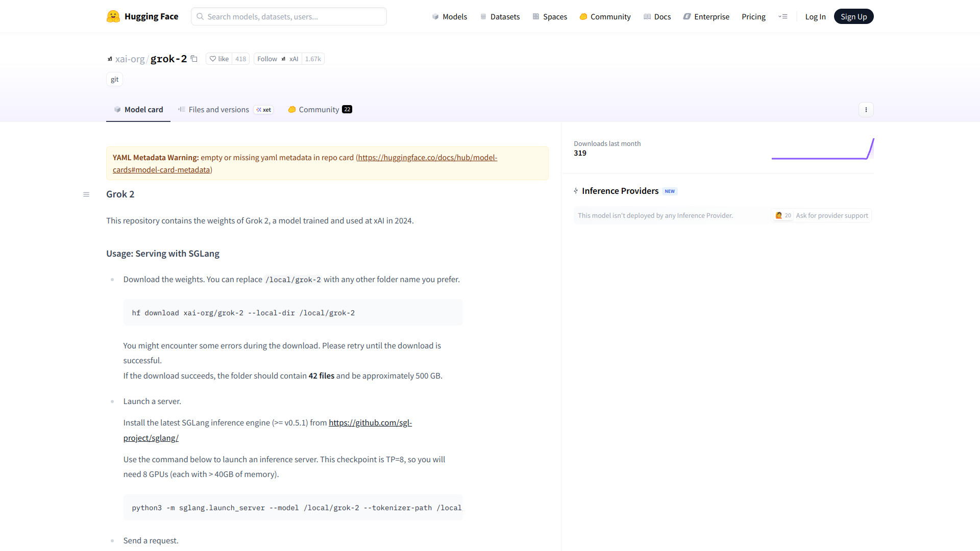Click the search magnifier icon
Image resolution: width=980 pixels, height=551 pixels.
(200, 16)
